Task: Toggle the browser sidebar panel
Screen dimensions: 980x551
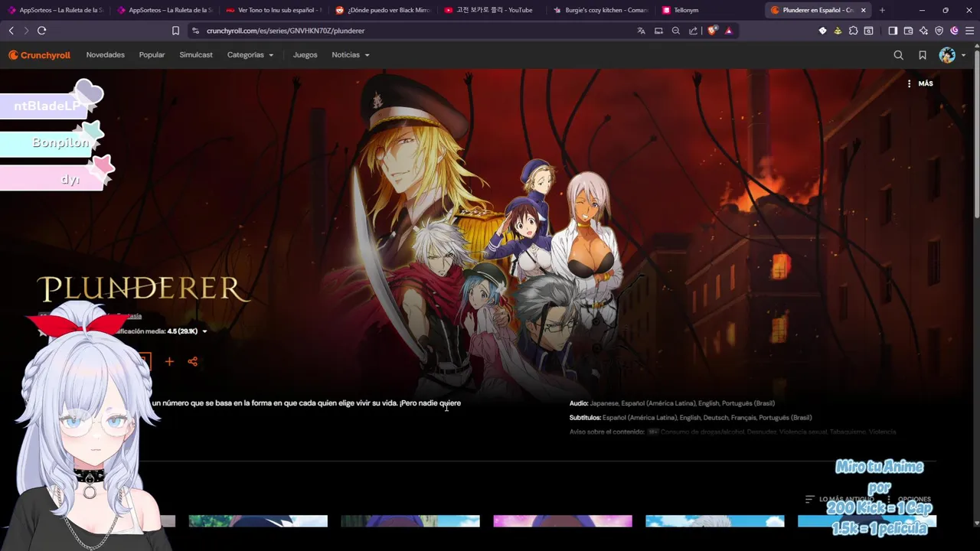Action: click(893, 31)
